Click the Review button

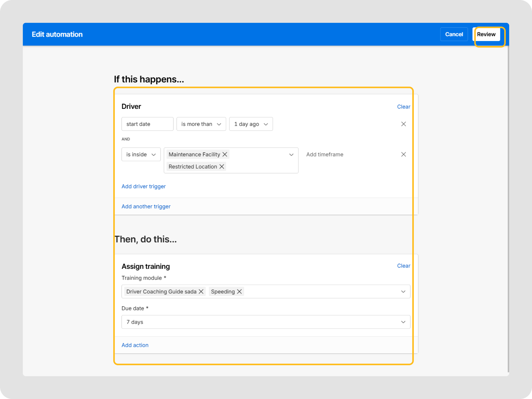click(486, 34)
